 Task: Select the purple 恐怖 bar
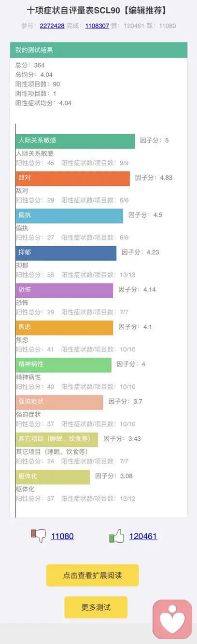coord(65,290)
